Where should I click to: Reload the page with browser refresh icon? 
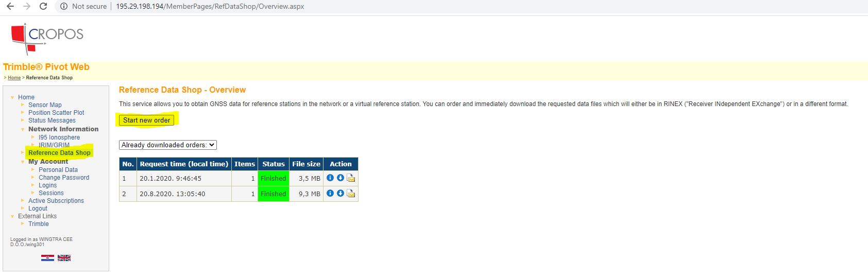click(43, 6)
